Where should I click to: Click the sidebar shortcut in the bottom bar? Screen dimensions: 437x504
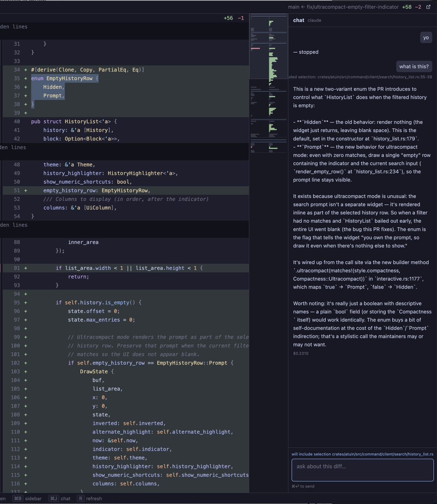click(27, 499)
